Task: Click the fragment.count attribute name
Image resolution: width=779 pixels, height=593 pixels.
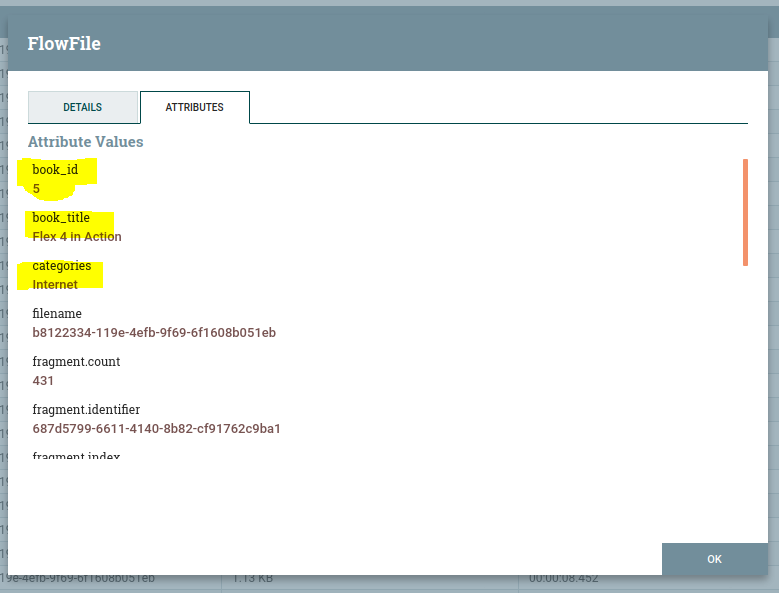Action: 76,362
